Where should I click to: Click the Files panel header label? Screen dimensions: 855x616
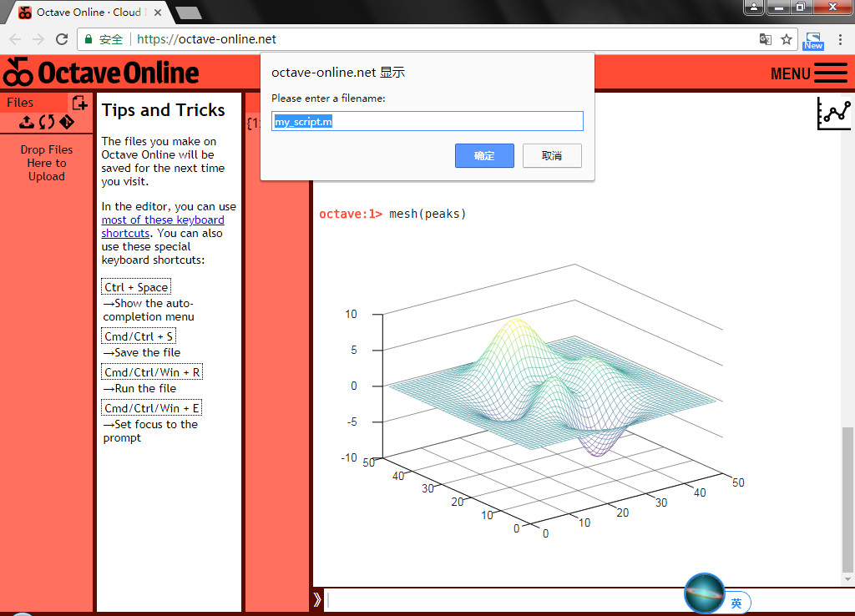tap(20, 103)
